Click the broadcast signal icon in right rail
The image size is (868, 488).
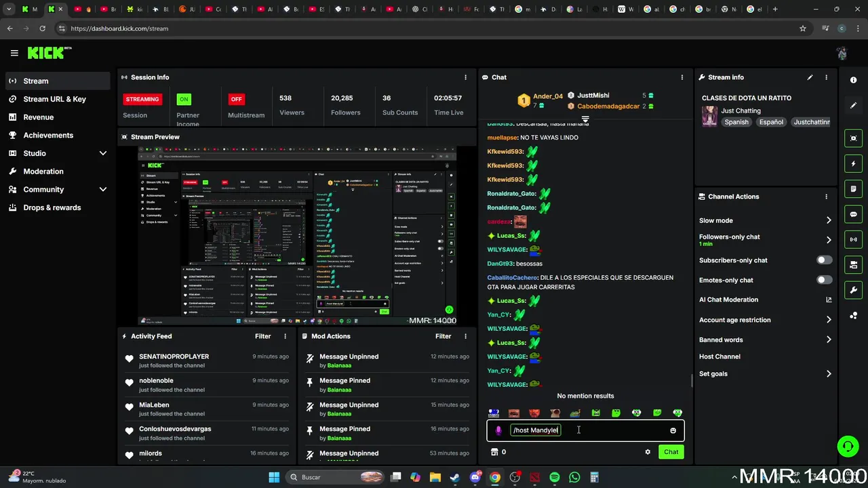coord(853,239)
